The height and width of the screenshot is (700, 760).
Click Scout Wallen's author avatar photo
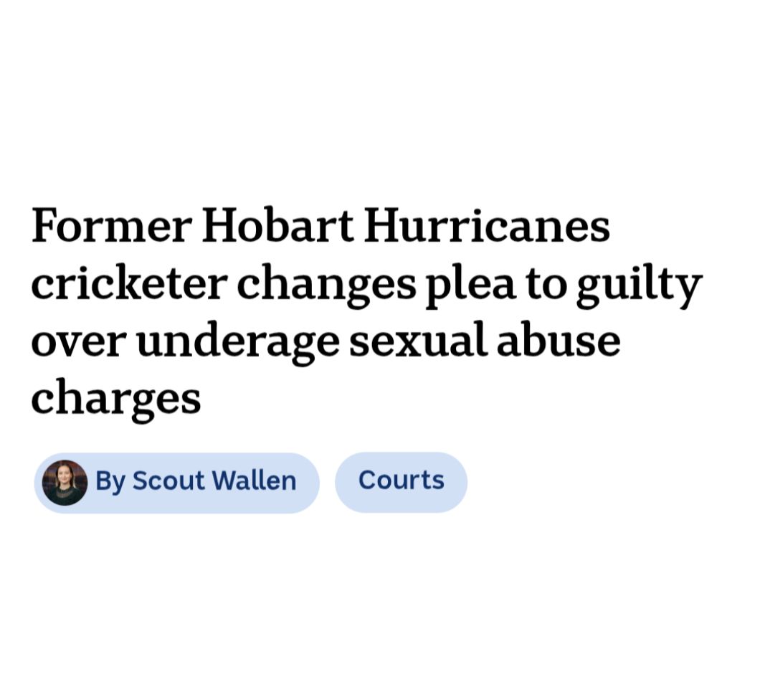65,483
